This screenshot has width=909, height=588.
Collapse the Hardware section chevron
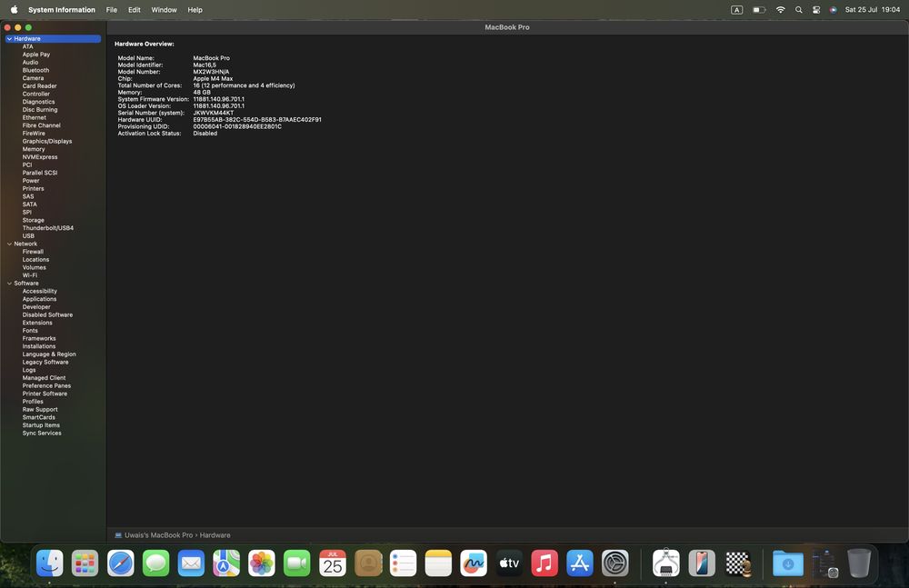[x=9, y=39]
